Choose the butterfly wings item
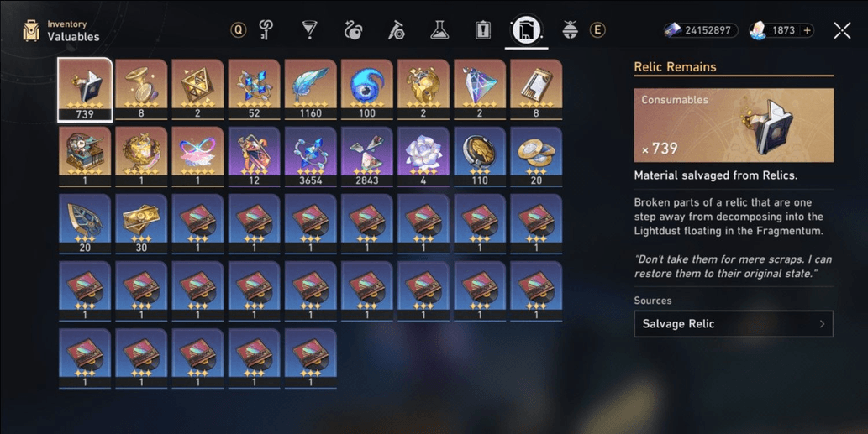Image resolution: width=868 pixels, height=434 pixels. coord(197,156)
